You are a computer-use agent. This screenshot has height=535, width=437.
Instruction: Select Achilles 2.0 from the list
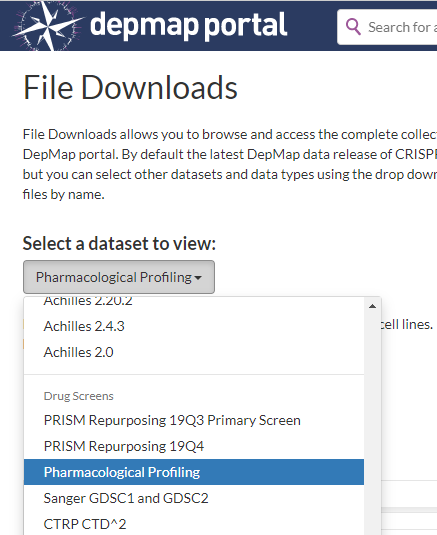tap(194, 352)
